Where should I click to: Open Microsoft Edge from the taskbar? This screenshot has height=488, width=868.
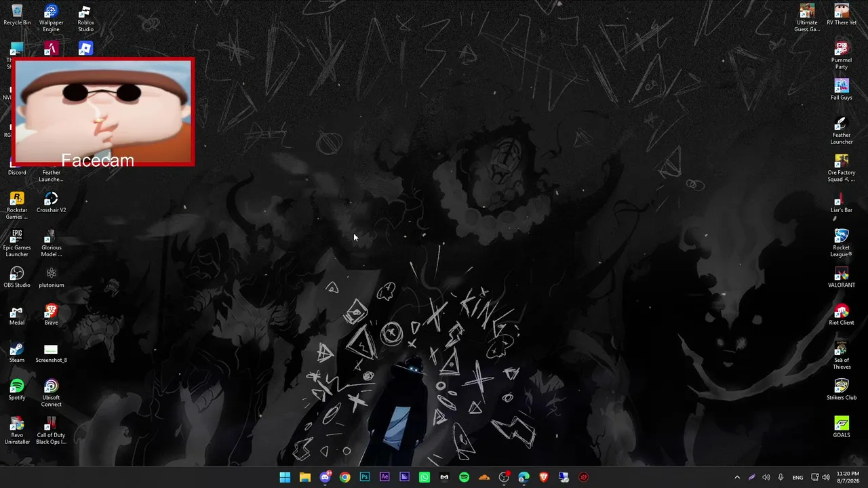[x=524, y=477]
